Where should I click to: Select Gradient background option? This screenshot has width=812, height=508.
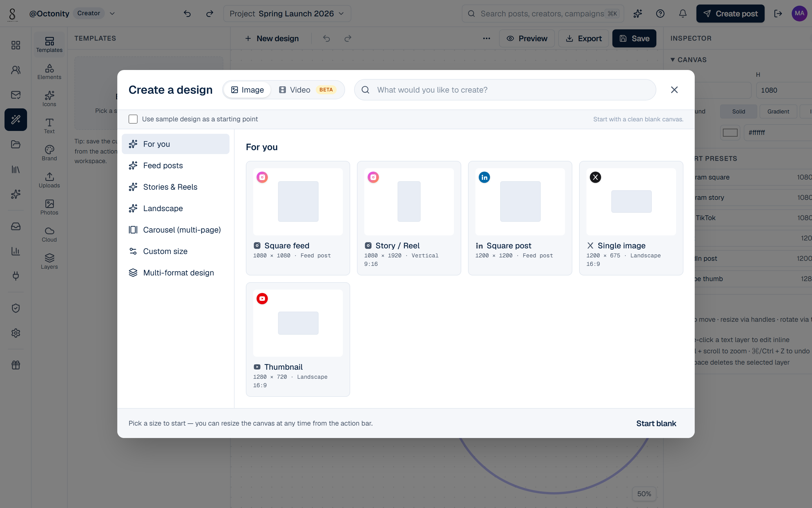click(778, 111)
